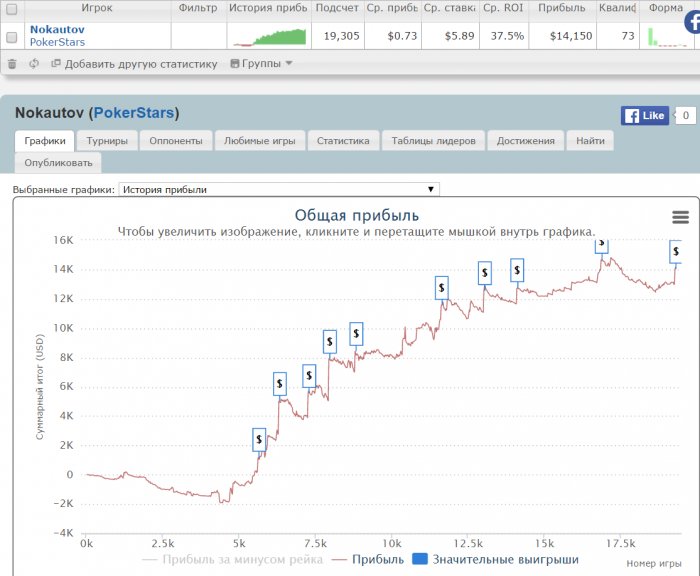Sort by the Прибыль column header
Viewport: 700px width, 576px height.
pyautogui.click(x=562, y=8)
